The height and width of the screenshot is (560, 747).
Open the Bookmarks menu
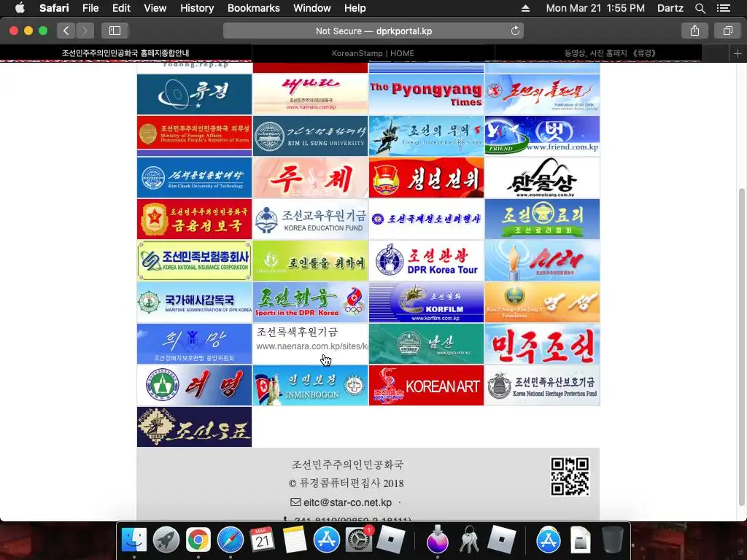click(x=253, y=8)
